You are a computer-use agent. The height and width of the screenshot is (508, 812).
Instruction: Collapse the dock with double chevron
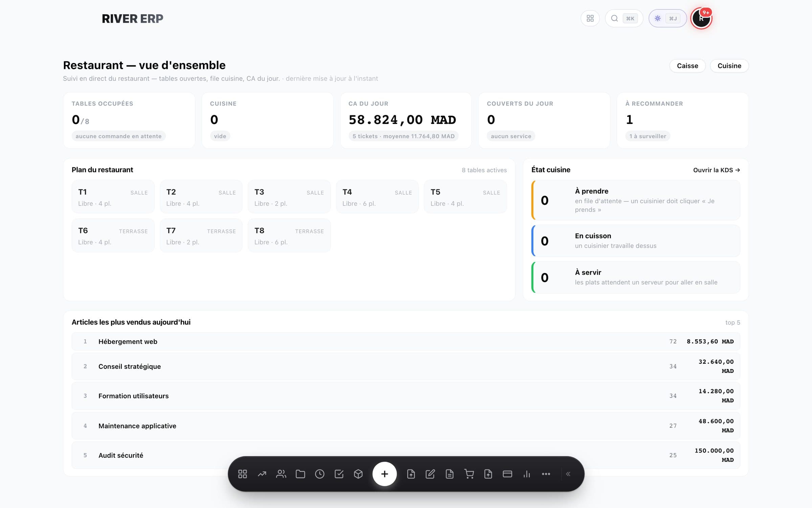pyautogui.click(x=568, y=474)
